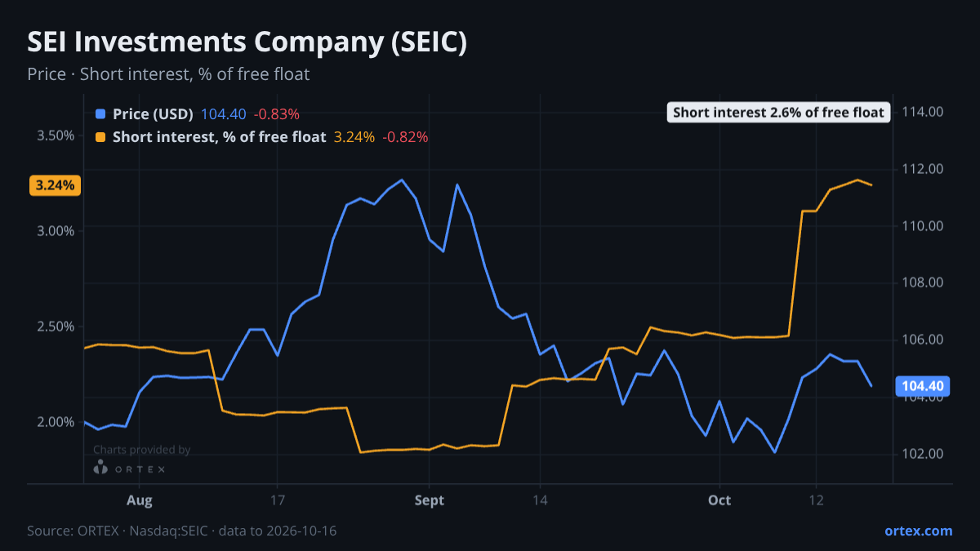This screenshot has height=551, width=980.
Task: Click the source line 'Source: ORTEX · Nasdaq:SEIC'
Action: coord(119,531)
